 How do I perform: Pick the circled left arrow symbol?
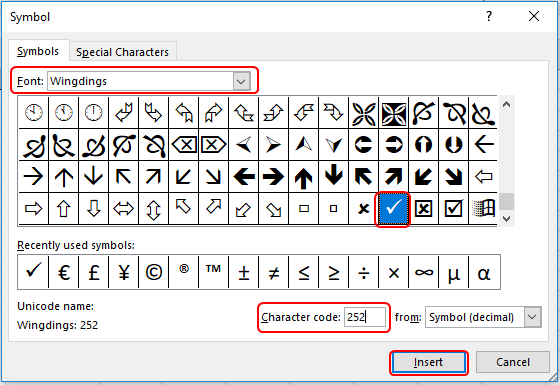pos(363,145)
